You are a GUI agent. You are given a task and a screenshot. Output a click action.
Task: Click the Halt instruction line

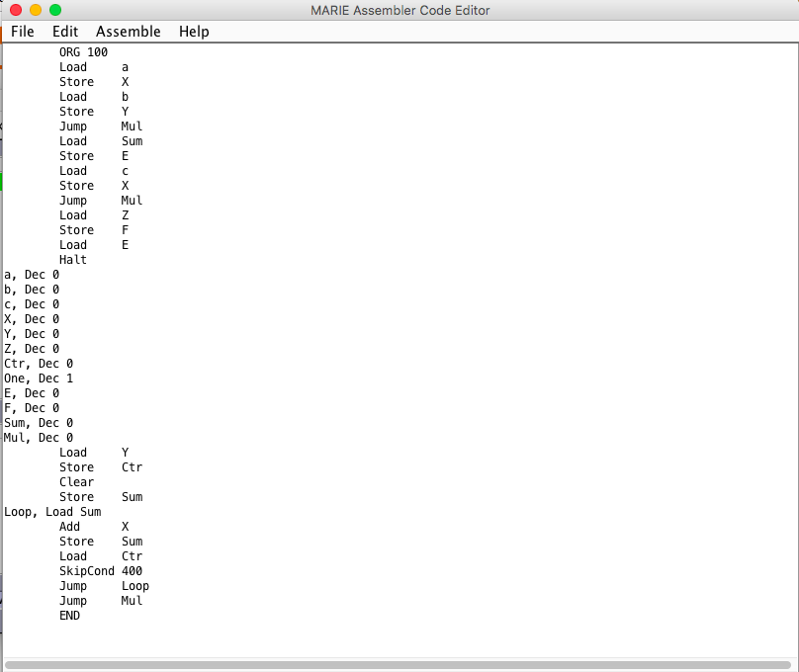tap(72, 259)
